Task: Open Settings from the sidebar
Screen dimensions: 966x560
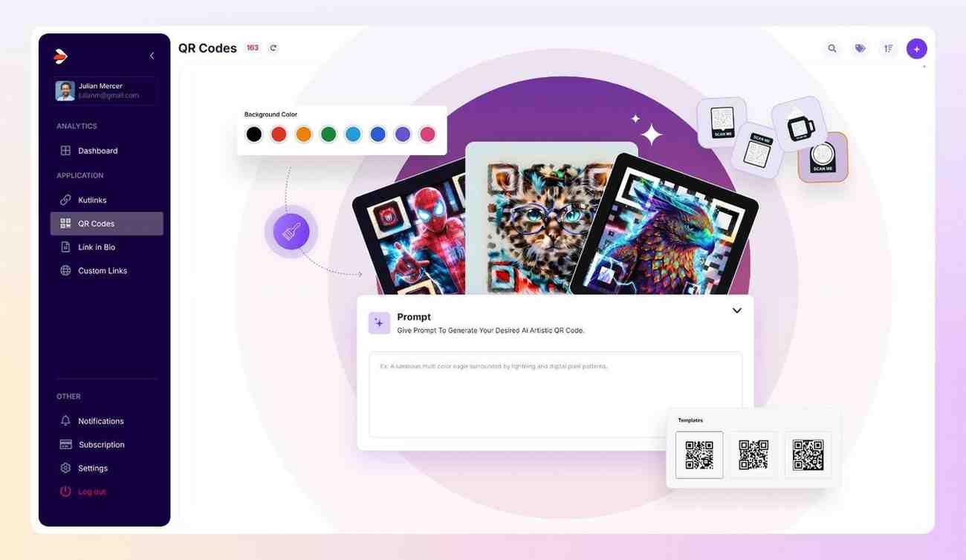Action: [x=106, y=469]
